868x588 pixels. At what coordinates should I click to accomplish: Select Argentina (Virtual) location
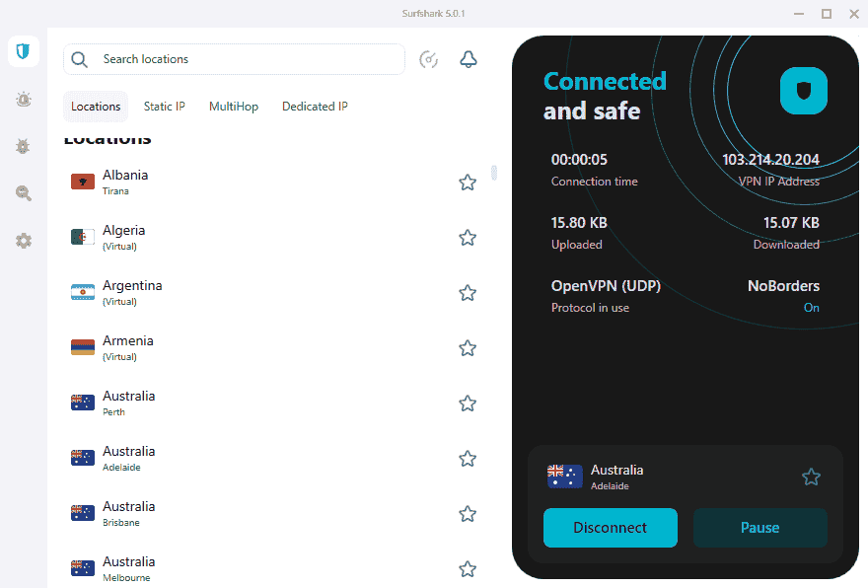274,293
